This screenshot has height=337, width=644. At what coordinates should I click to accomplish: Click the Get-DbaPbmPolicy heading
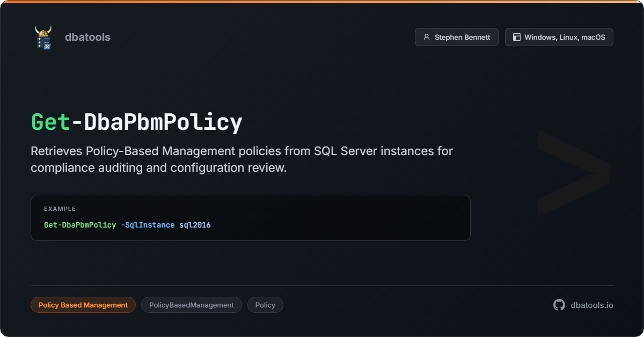pyautogui.click(x=136, y=122)
